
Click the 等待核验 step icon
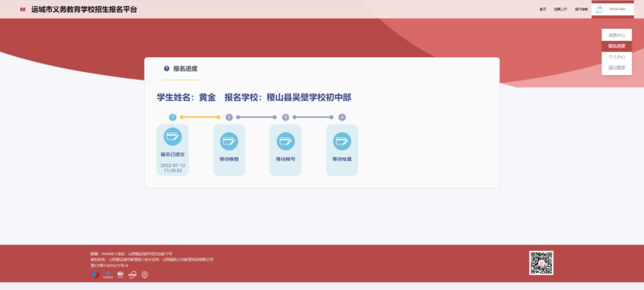coord(229,141)
